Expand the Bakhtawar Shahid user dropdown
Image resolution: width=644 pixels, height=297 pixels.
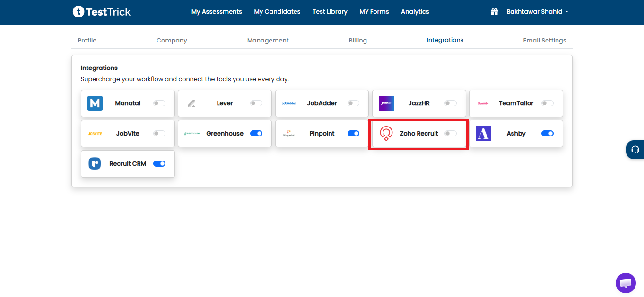[x=537, y=12]
